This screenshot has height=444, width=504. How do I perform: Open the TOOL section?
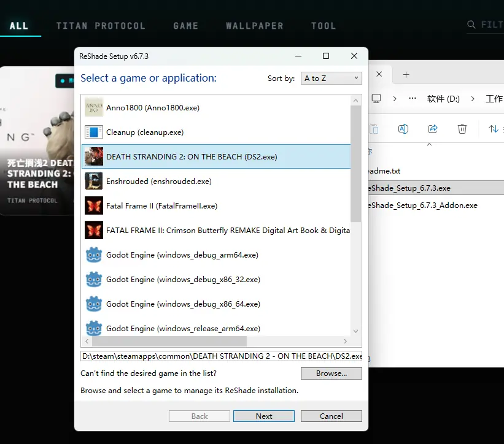pyautogui.click(x=324, y=26)
